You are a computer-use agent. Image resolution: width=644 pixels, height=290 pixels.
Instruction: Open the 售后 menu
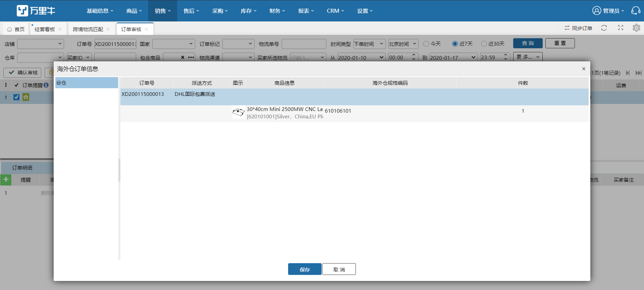coord(191,11)
